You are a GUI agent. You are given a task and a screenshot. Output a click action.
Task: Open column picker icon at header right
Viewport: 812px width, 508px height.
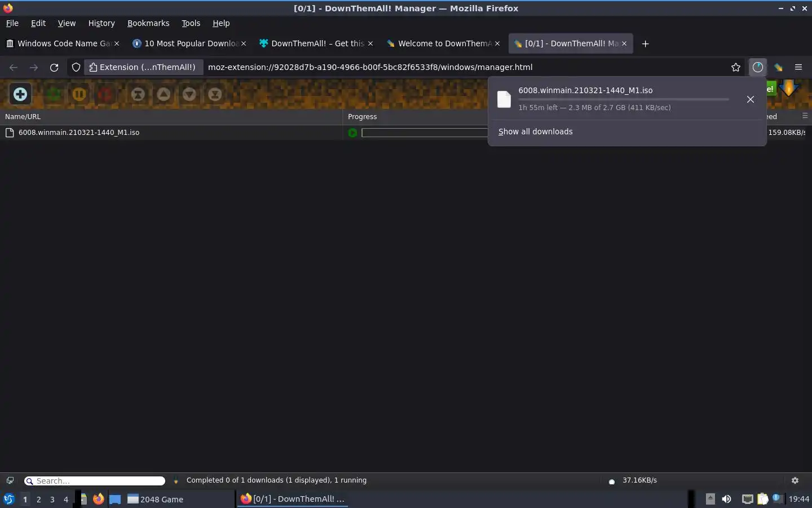(805, 116)
